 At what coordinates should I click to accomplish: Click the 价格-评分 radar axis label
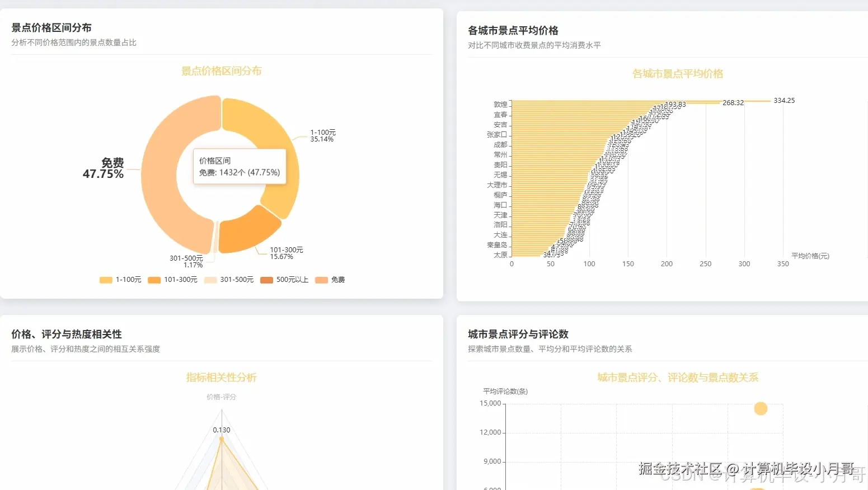[x=222, y=397]
